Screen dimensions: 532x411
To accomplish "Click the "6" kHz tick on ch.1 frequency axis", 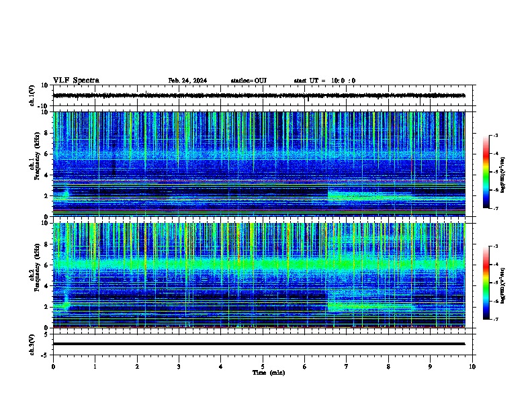I will (46, 154).
